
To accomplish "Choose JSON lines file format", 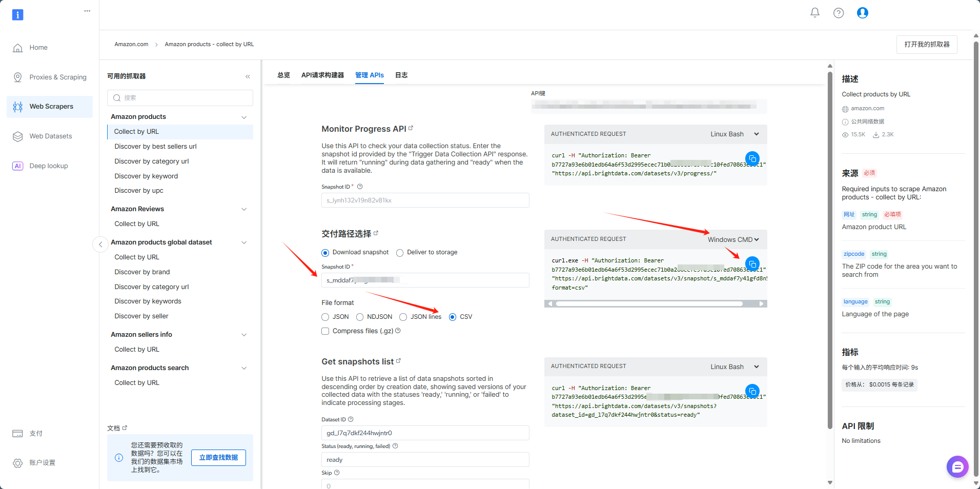I will tap(403, 317).
